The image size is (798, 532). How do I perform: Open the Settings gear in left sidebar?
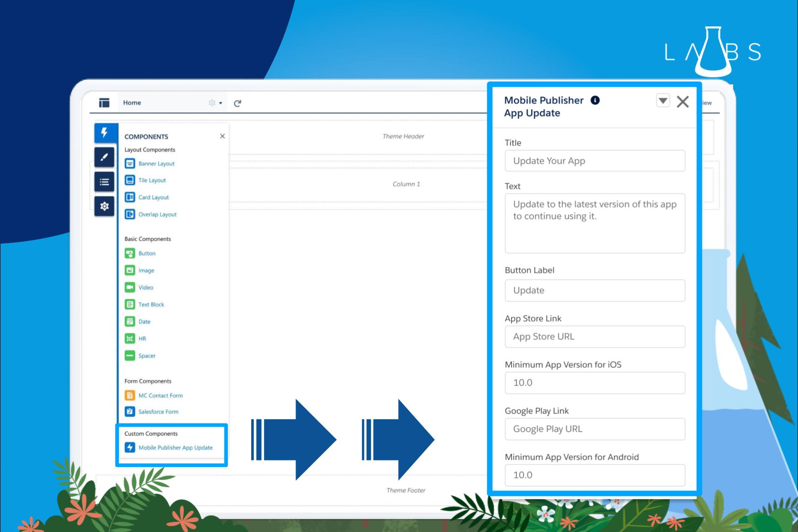tap(104, 206)
